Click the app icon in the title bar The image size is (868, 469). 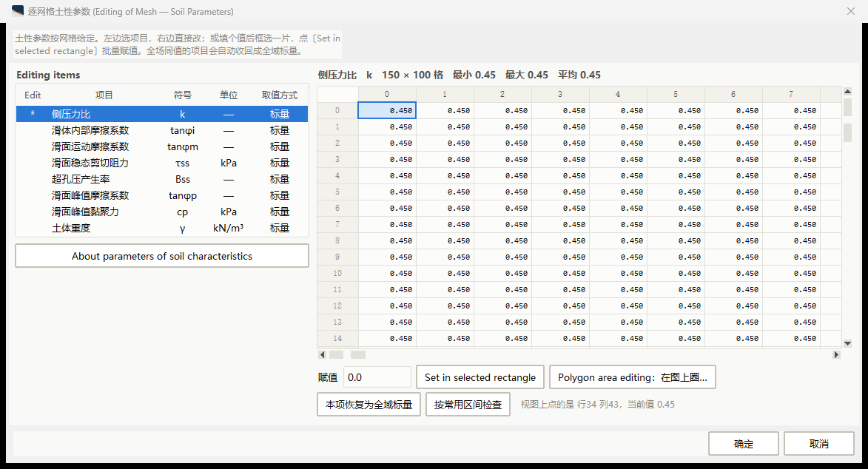tap(18, 11)
